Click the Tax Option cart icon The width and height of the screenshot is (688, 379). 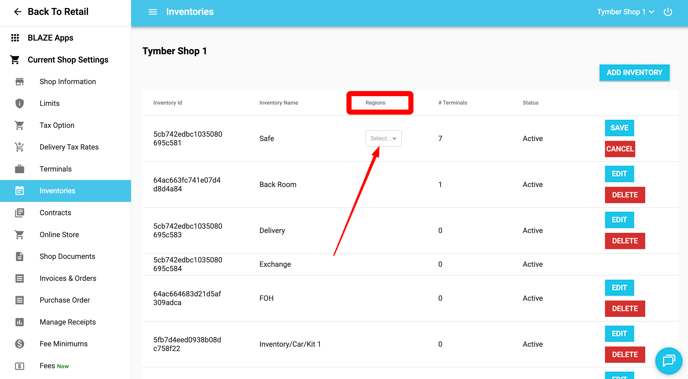[19, 125]
